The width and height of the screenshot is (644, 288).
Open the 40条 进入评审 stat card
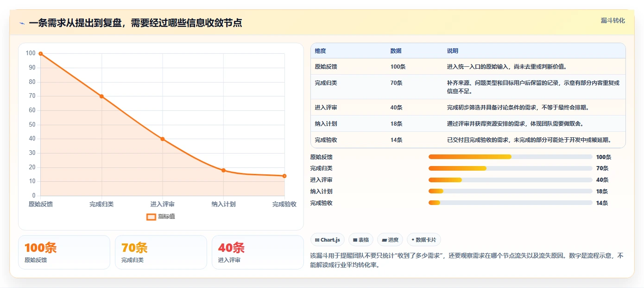[x=258, y=252]
